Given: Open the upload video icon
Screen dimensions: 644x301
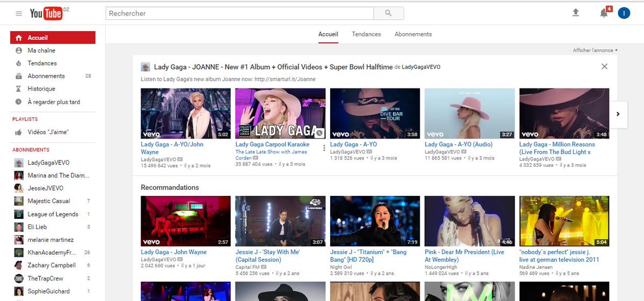Looking at the screenshot, I should click(576, 13).
